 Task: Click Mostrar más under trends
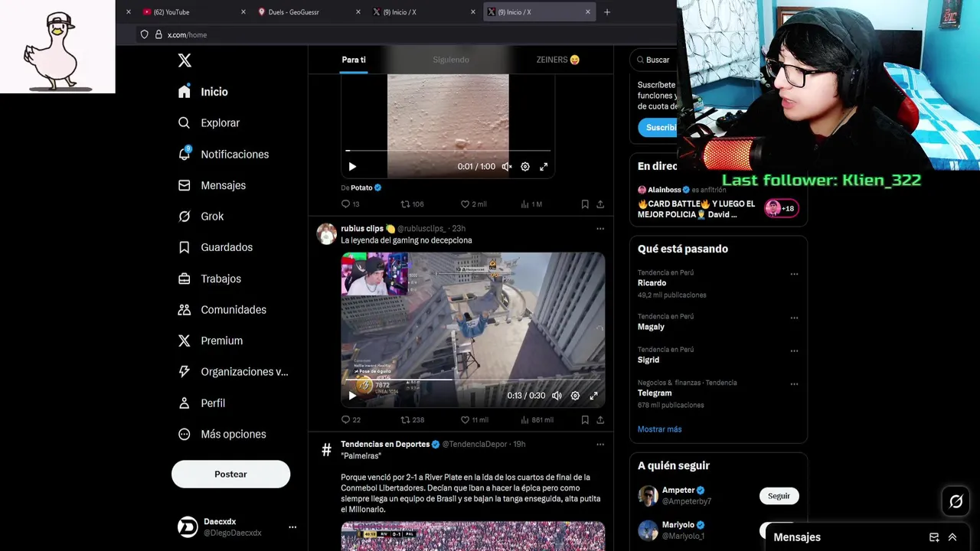pyautogui.click(x=659, y=429)
